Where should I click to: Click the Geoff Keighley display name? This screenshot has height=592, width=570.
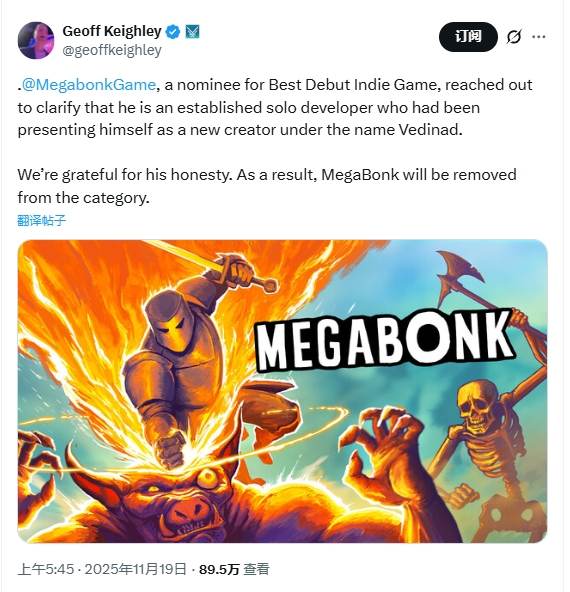point(112,31)
